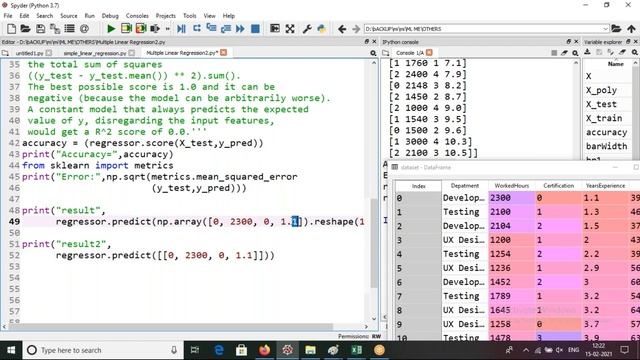Go forward to next cursor location

pyautogui.click(x=356, y=29)
